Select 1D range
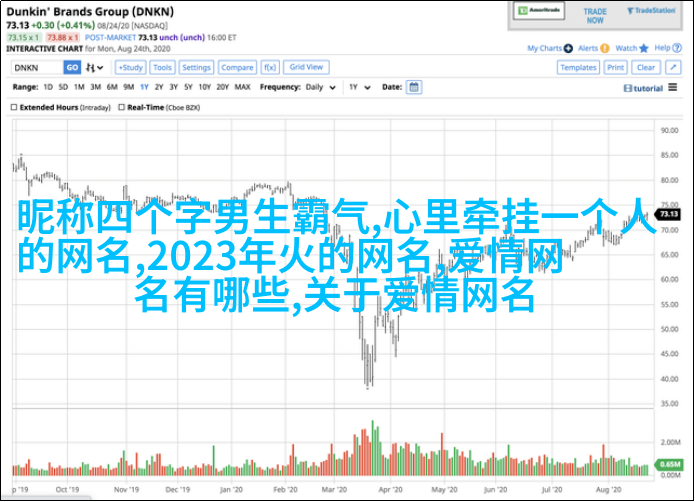695x502 pixels. 48,87
